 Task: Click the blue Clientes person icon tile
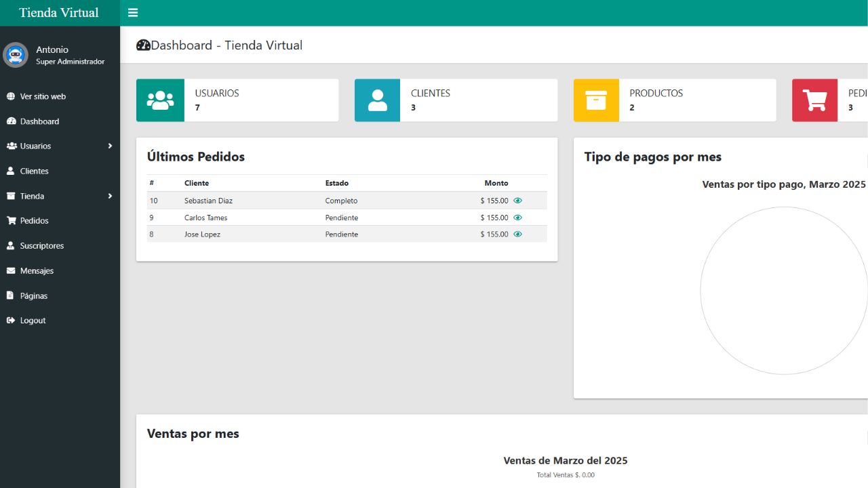377,100
